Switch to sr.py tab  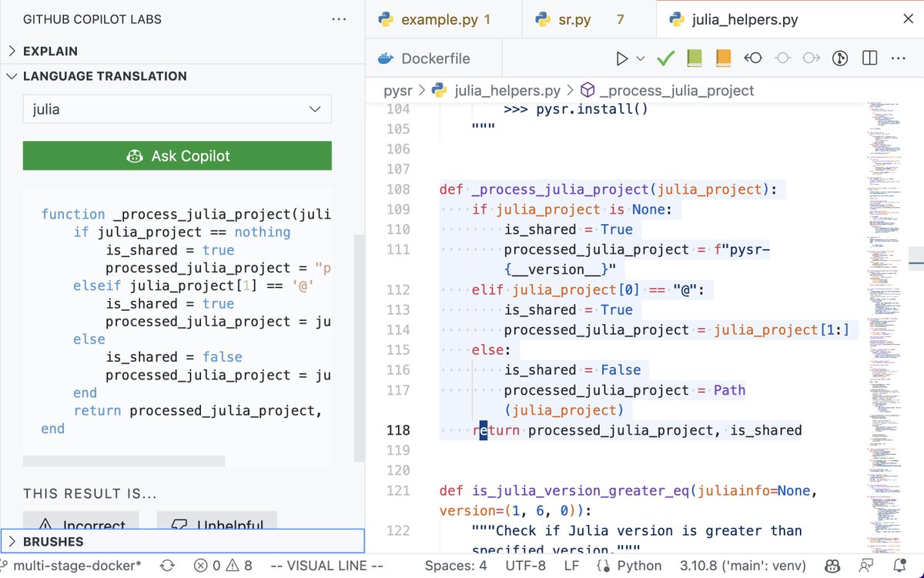[588, 20]
